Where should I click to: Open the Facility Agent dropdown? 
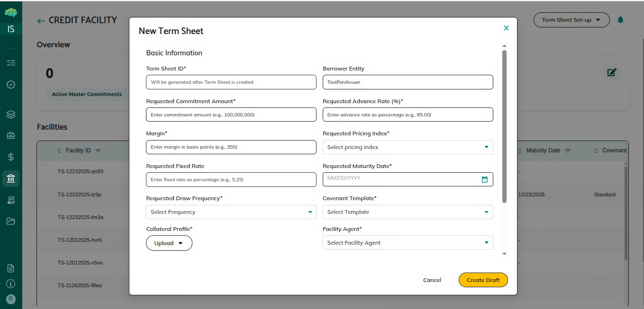pos(408,243)
